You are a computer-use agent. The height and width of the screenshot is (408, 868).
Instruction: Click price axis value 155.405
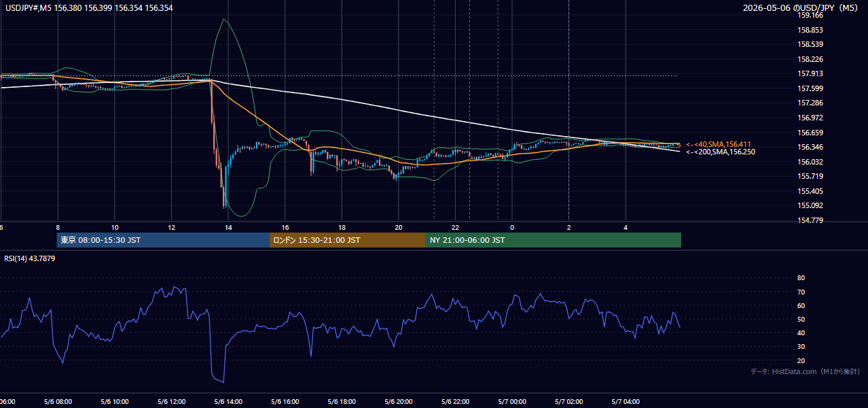tap(811, 191)
